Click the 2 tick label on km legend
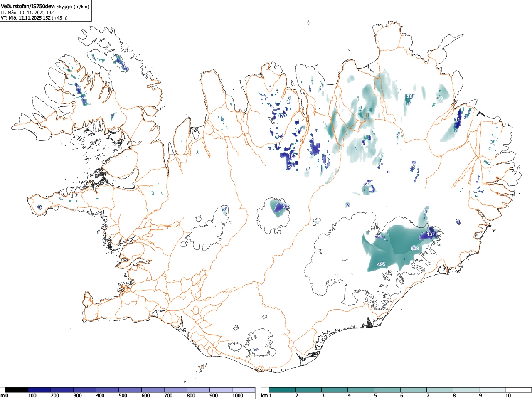532x399 pixels. point(296,396)
